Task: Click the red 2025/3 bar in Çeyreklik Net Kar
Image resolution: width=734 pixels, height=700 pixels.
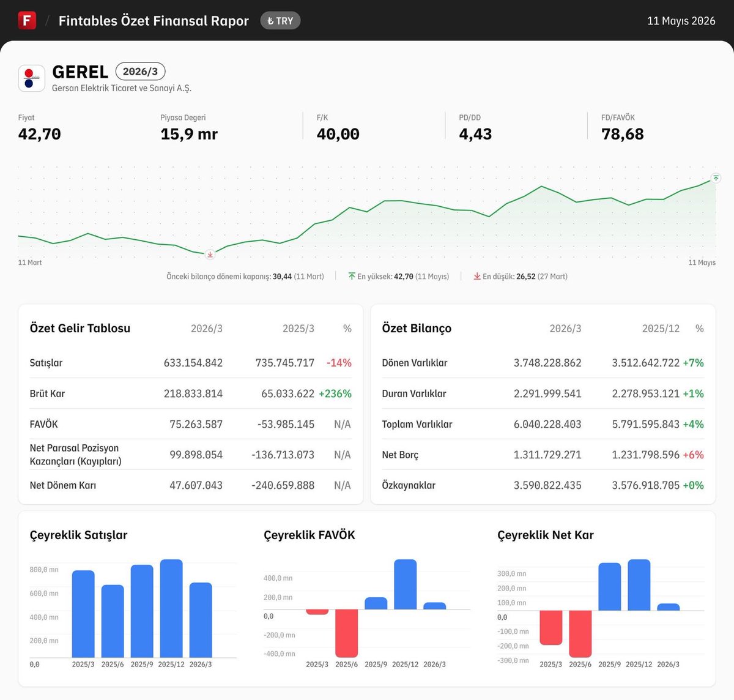Action: 551,628
